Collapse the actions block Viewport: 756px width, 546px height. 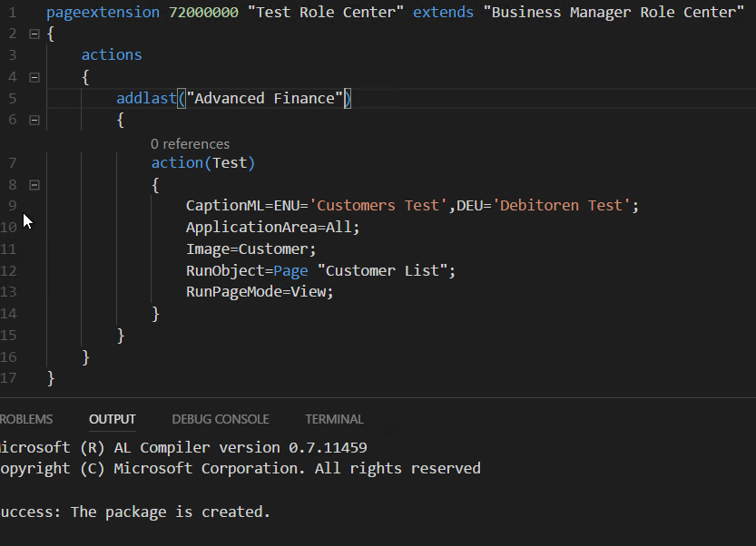pyautogui.click(x=34, y=77)
